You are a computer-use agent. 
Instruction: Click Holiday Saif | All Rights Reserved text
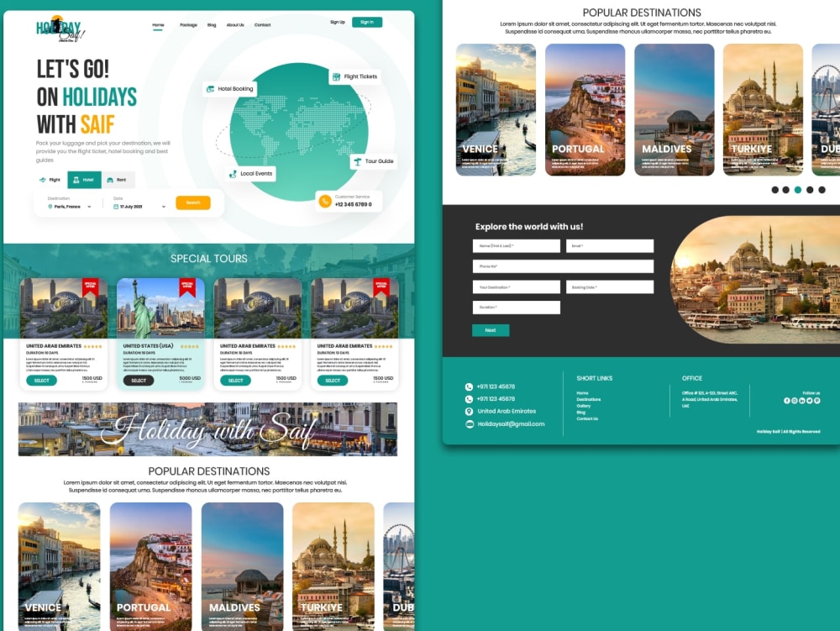(x=788, y=431)
